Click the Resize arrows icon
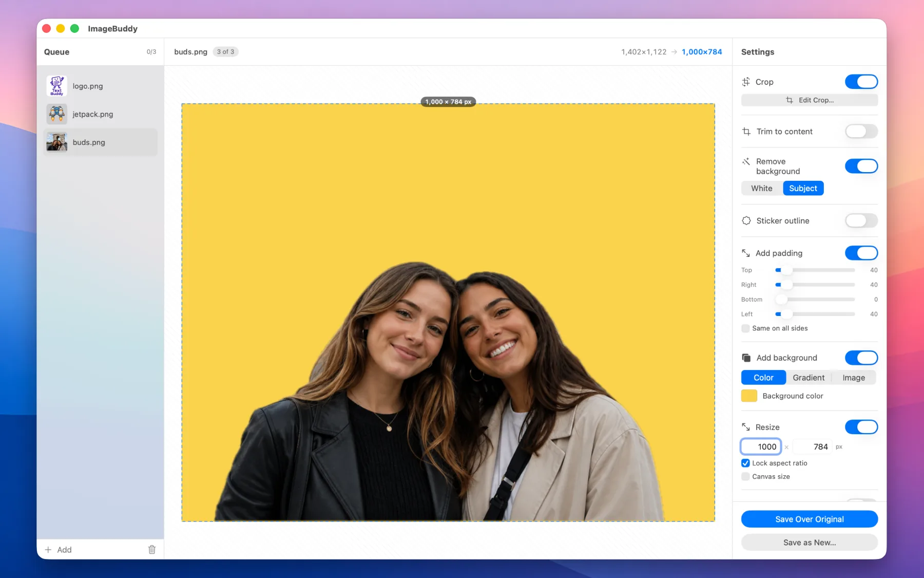 pos(746,427)
